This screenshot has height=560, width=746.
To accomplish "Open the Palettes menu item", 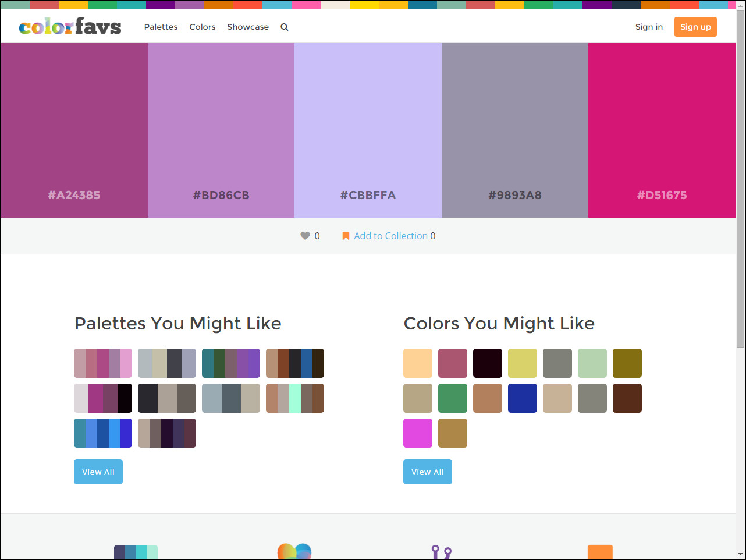I will pyautogui.click(x=161, y=27).
